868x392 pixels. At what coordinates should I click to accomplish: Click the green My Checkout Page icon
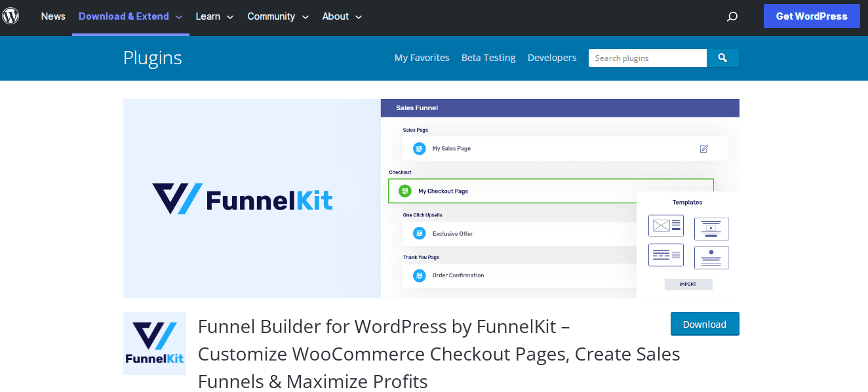(x=405, y=191)
